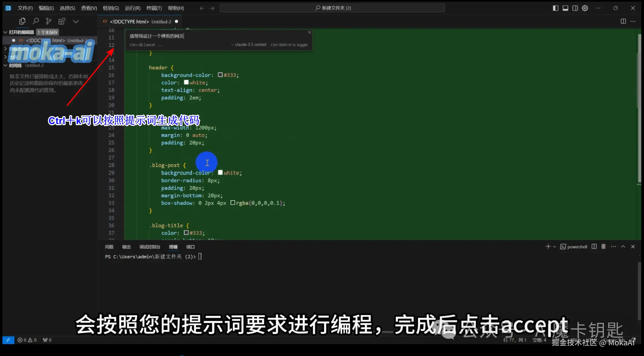This screenshot has height=356, width=644.
Task: Open the Search view in the activity bar
Action: [36, 21]
